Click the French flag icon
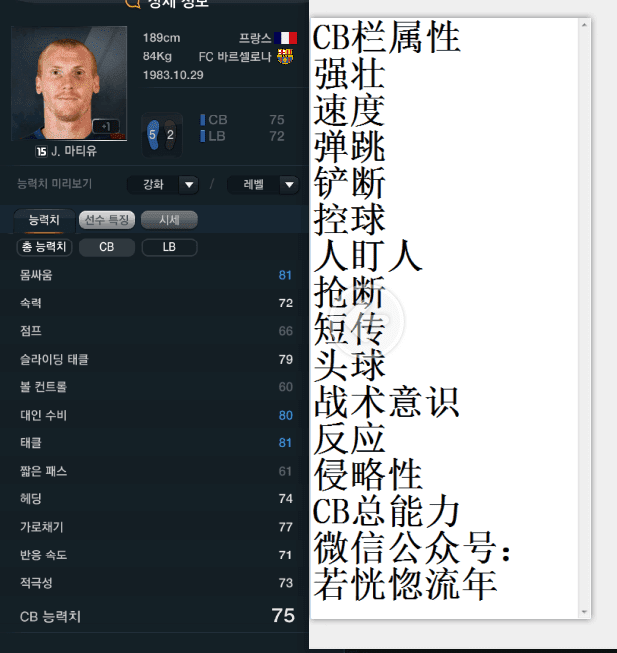Screen dimensions: 617x653 (286, 38)
